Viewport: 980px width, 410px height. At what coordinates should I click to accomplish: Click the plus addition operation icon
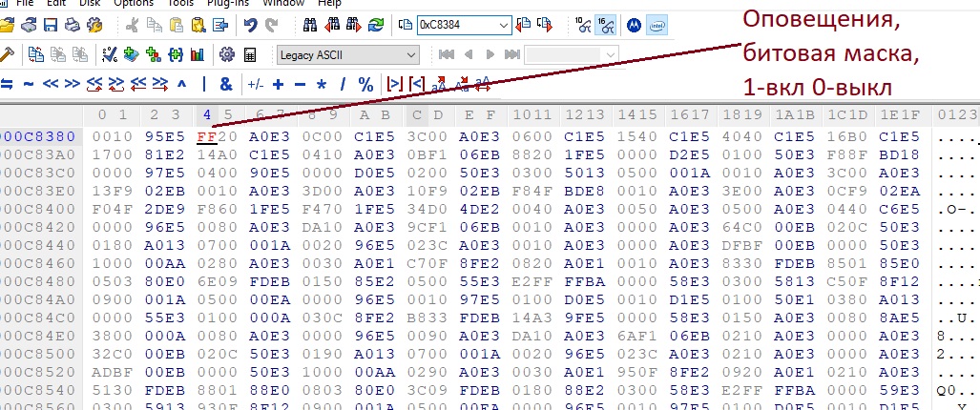click(x=278, y=84)
